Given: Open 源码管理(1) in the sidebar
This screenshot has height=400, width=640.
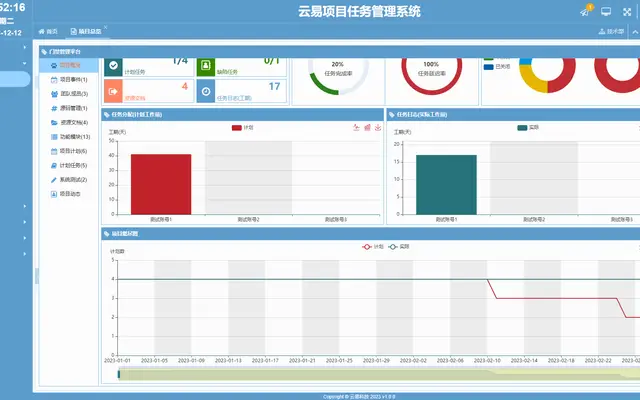Looking at the screenshot, I should (x=69, y=108).
